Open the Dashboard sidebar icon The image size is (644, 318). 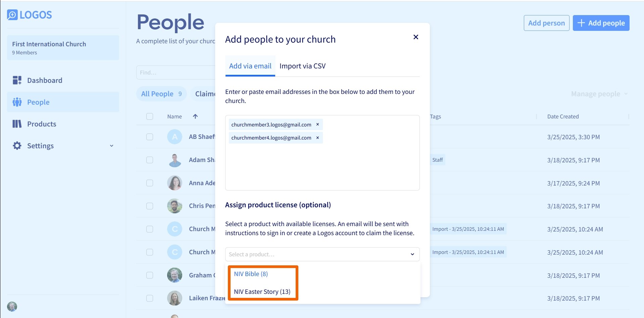(17, 80)
